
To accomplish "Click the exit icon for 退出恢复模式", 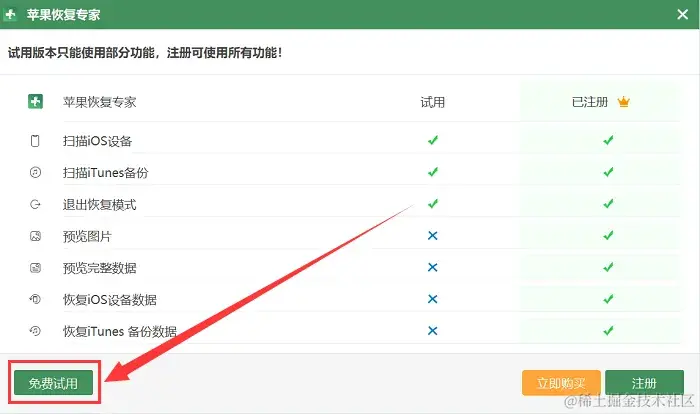I will point(35,205).
